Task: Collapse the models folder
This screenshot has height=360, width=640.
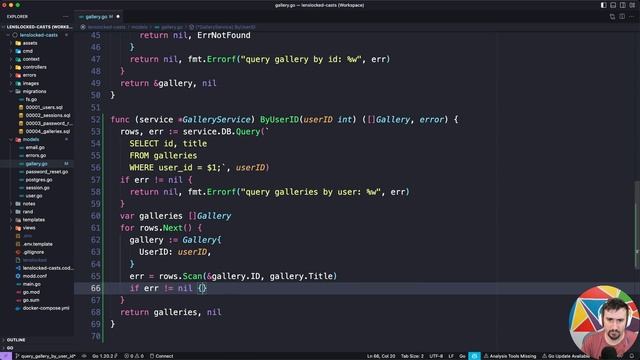Action: click(31, 140)
